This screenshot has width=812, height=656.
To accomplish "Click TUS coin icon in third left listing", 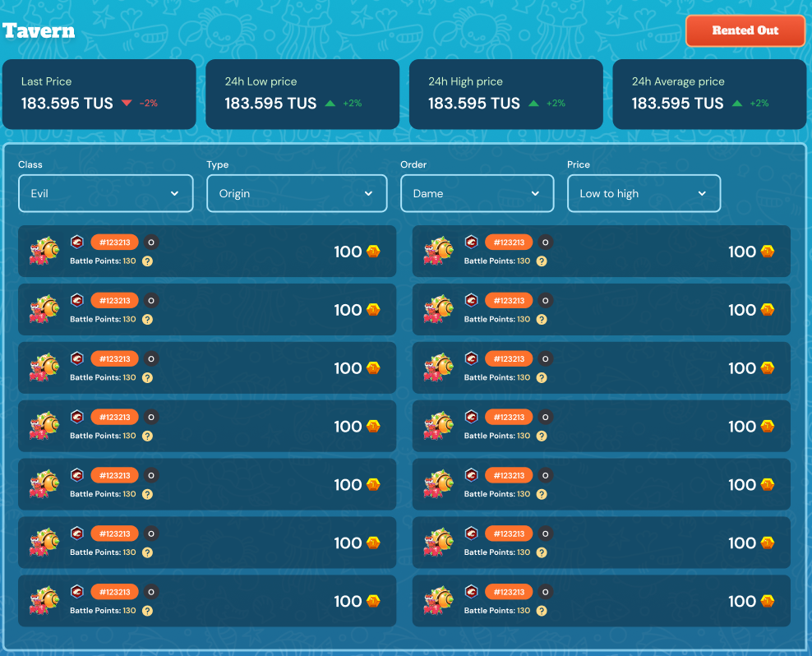I will [x=373, y=368].
